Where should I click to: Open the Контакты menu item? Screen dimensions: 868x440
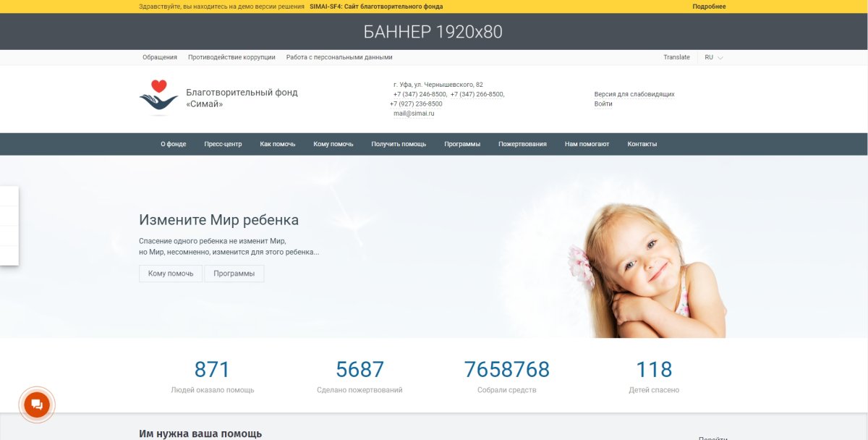642,144
